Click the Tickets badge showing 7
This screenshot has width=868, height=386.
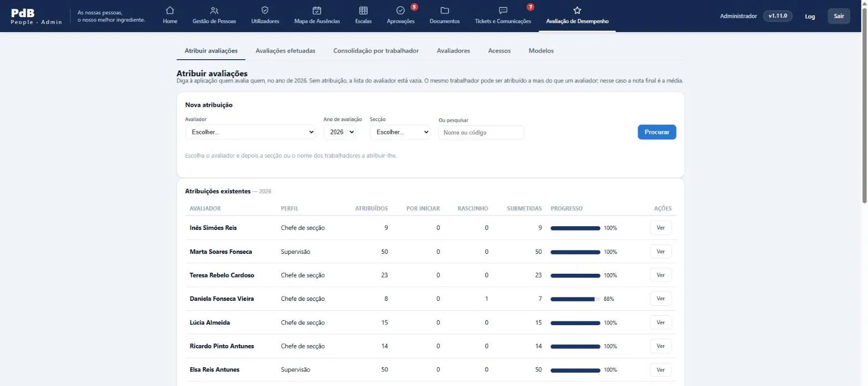pyautogui.click(x=530, y=7)
